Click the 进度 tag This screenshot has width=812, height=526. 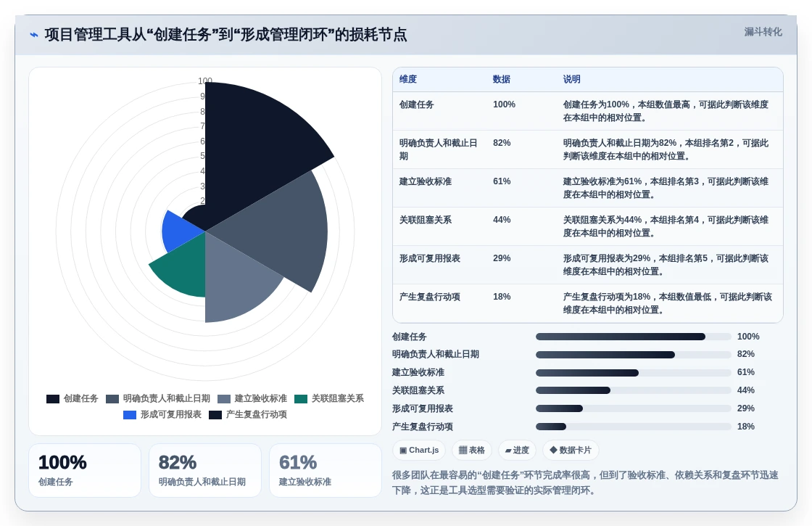tap(517, 450)
